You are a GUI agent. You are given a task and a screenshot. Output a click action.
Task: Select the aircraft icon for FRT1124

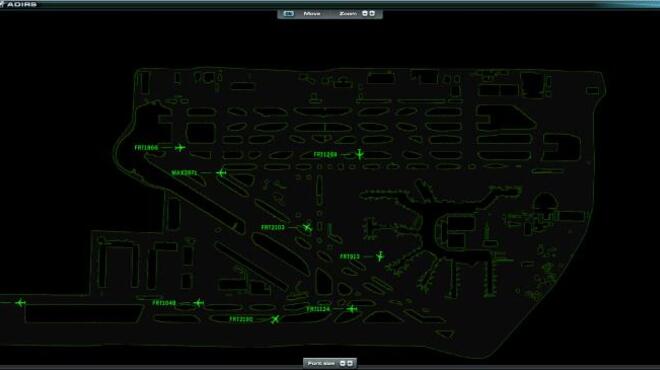(352, 309)
